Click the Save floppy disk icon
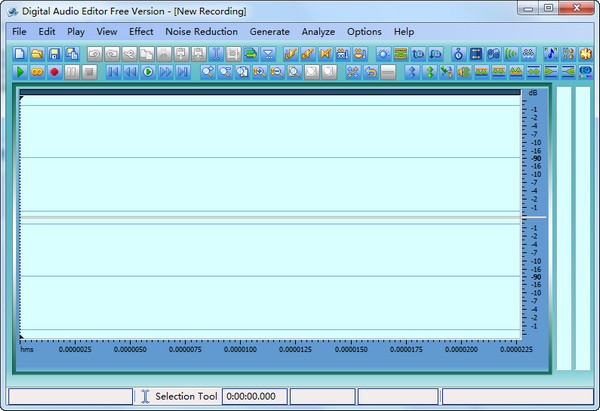This screenshot has height=411, width=600. pos(55,53)
